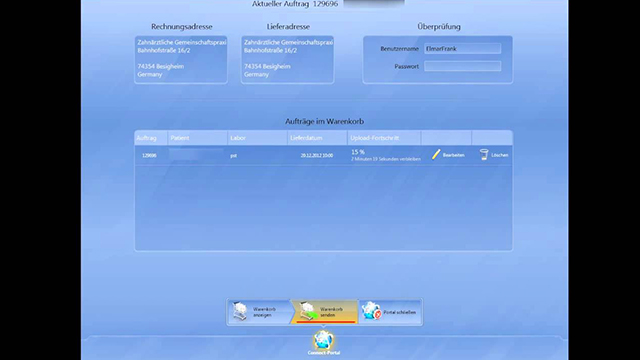Select the Patient column header
640x360 pixels.
tap(198, 138)
